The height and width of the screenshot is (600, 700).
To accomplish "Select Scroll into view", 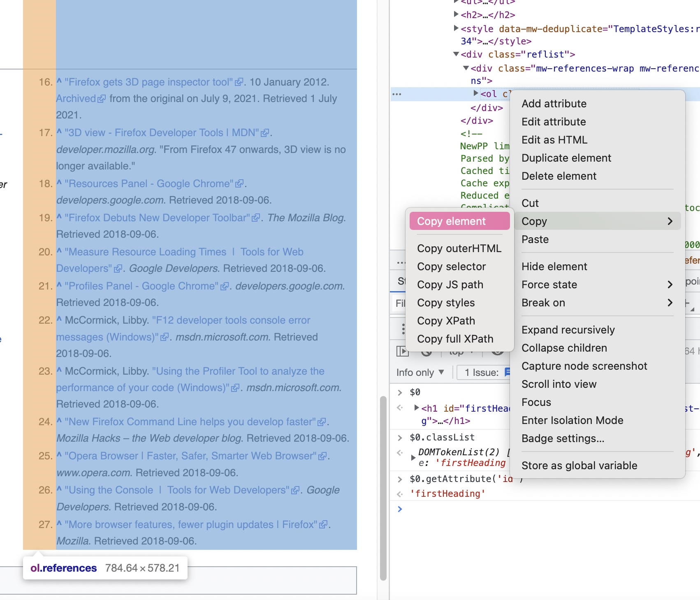I will click(x=597, y=384).
